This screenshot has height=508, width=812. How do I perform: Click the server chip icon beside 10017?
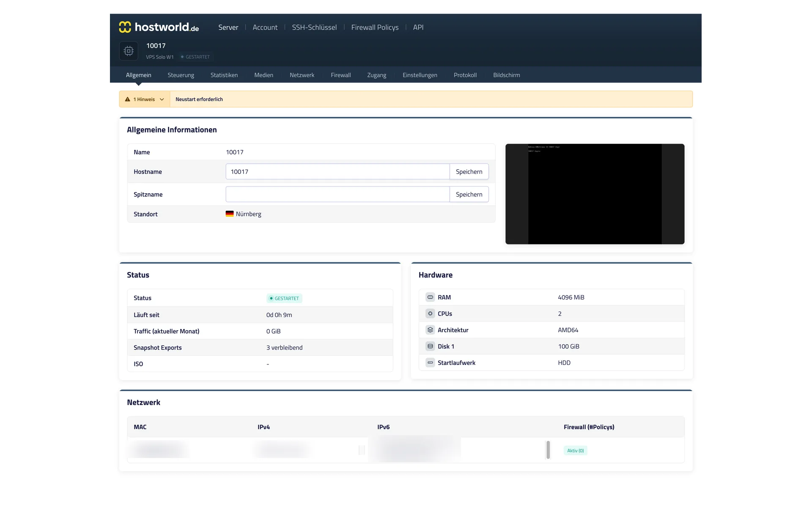click(129, 51)
